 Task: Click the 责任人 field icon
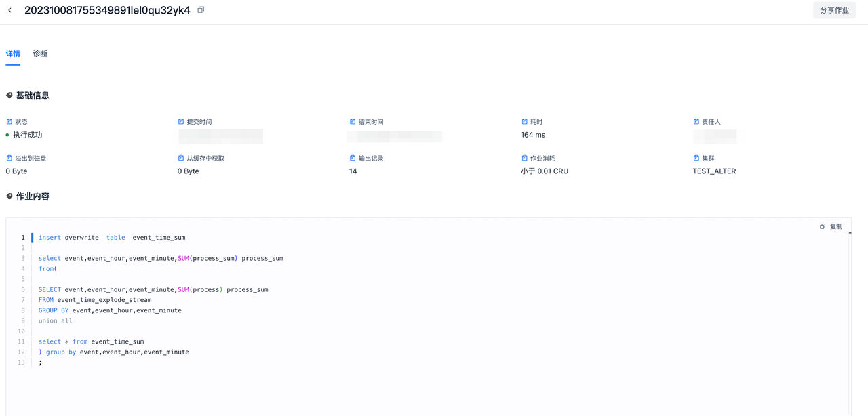[696, 122]
